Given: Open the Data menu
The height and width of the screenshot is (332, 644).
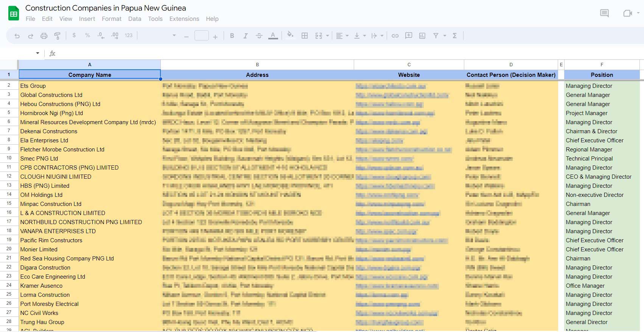Looking at the screenshot, I should click(135, 19).
